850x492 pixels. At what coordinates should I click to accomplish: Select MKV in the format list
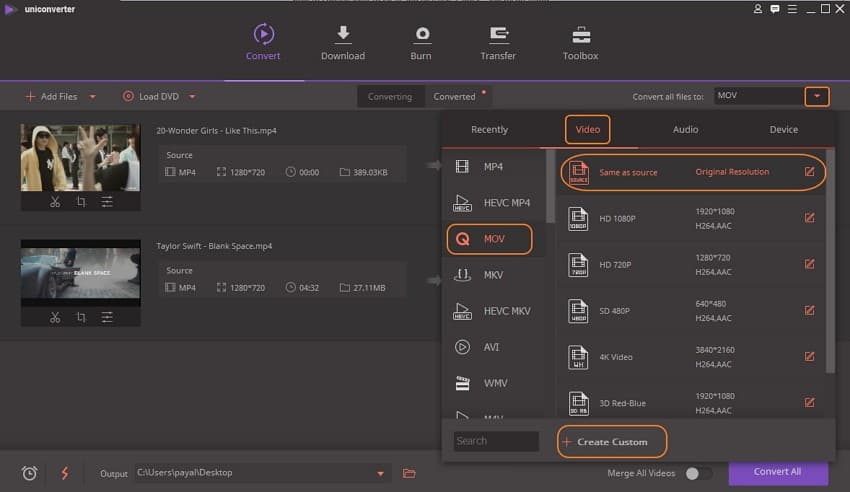pyautogui.click(x=493, y=275)
